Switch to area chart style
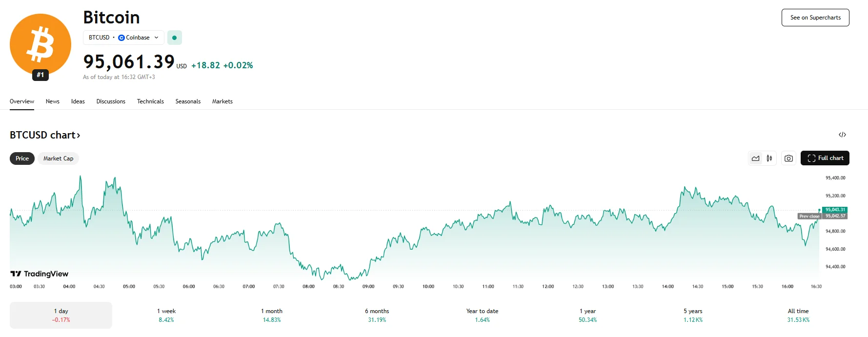The width and height of the screenshot is (868, 337). [755, 158]
